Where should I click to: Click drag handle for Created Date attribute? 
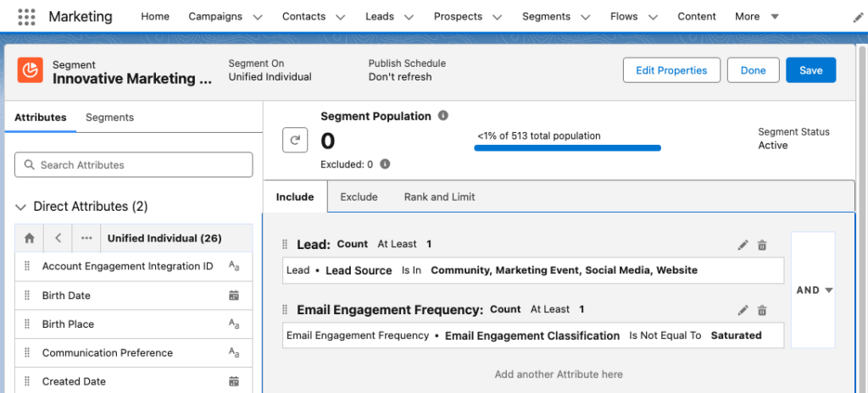[26, 381]
